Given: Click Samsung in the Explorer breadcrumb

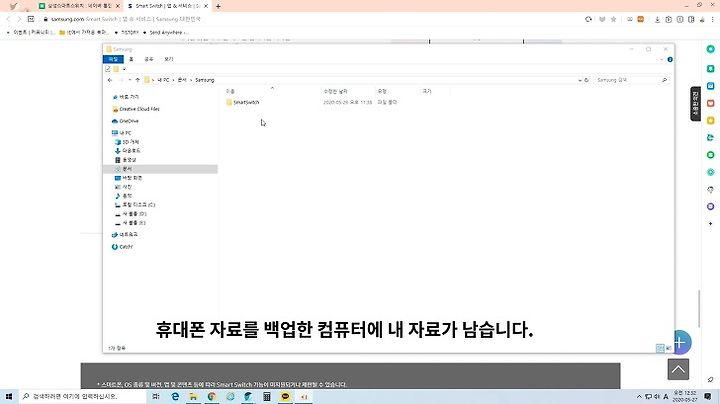Looking at the screenshot, I should (x=205, y=80).
